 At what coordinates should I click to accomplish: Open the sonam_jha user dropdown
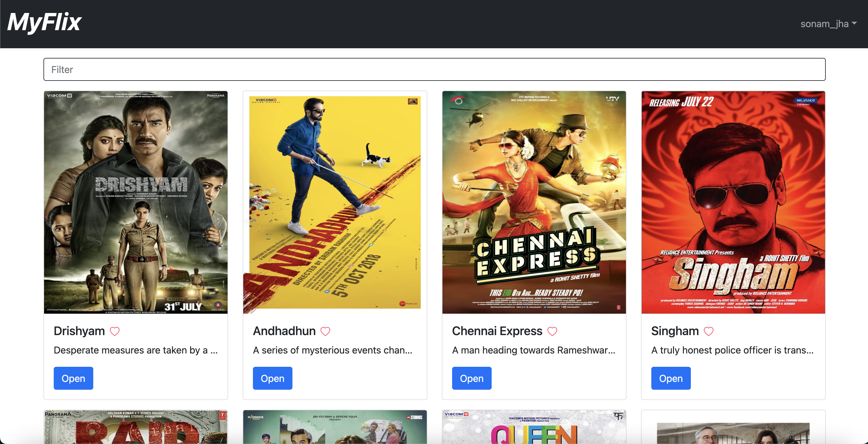pyautogui.click(x=828, y=24)
